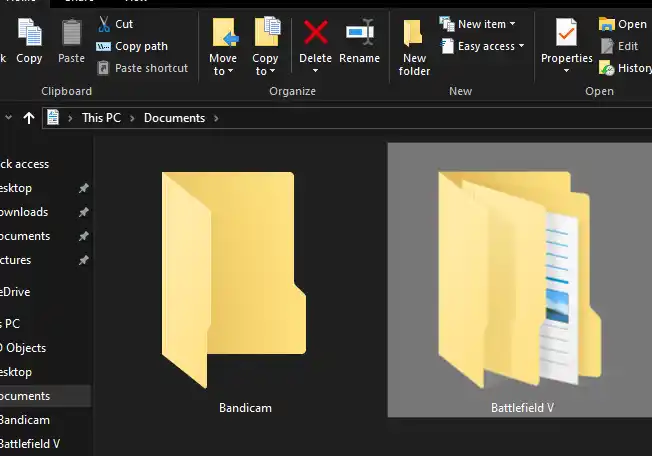652x456 pixels.
Task: Create a New folder
Action: [x=414, y=47]
